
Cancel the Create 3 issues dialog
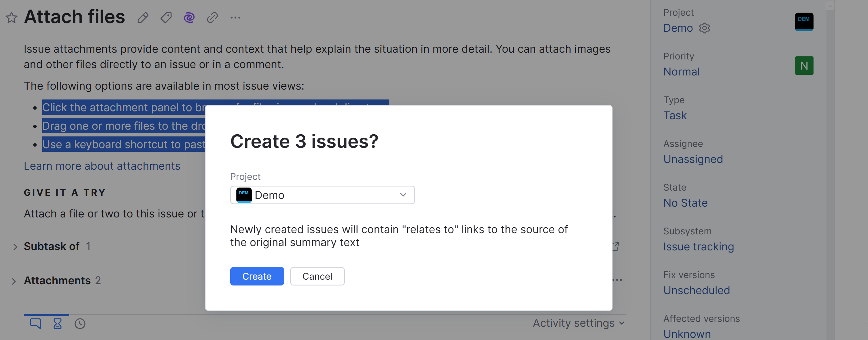317,276
